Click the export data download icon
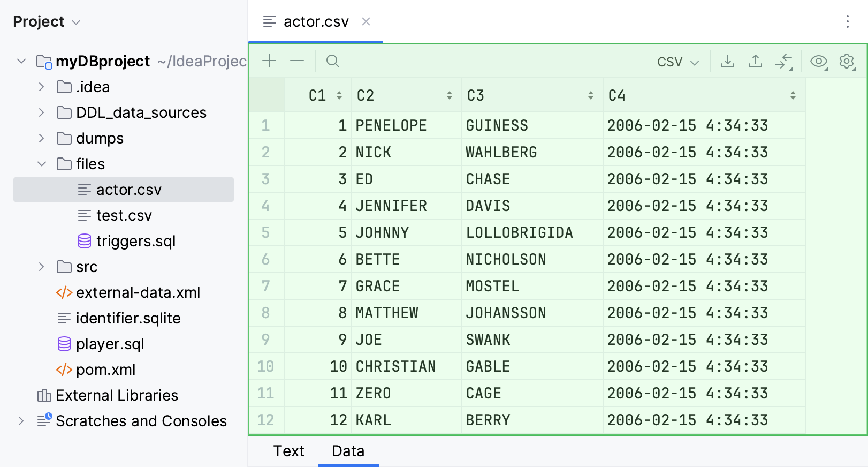 pyautogui.click(x=727, y=62)
